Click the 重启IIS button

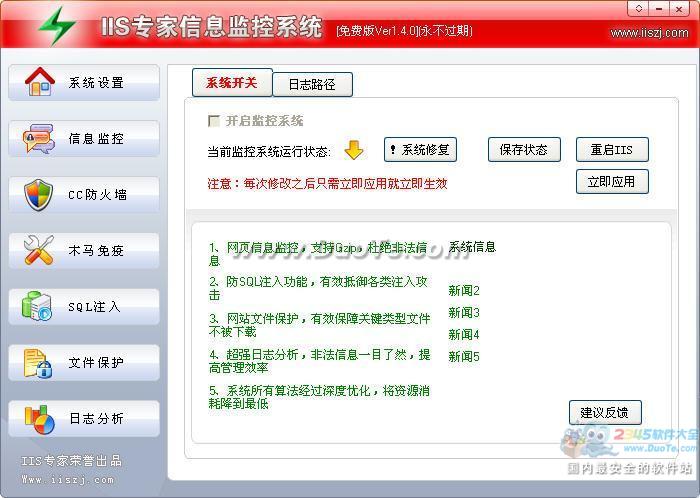611,150
